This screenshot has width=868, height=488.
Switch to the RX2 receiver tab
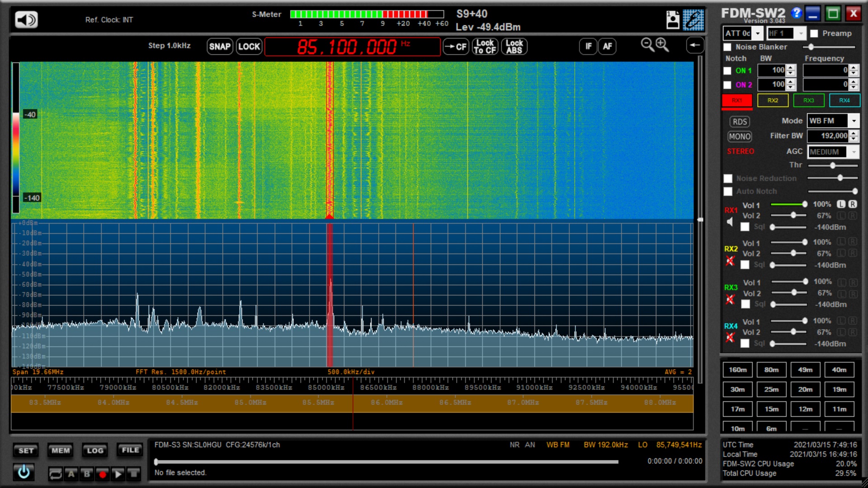pyautogui.click(x=773, y=100)
